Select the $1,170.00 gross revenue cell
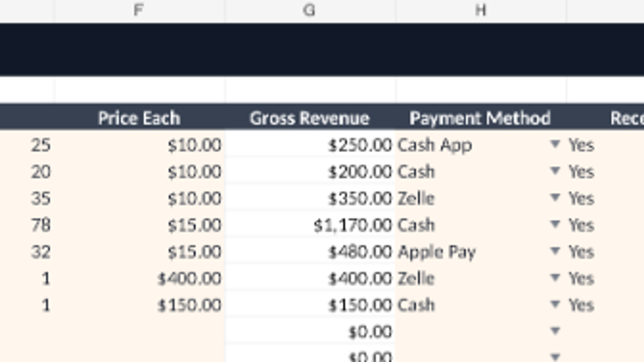 310,225
